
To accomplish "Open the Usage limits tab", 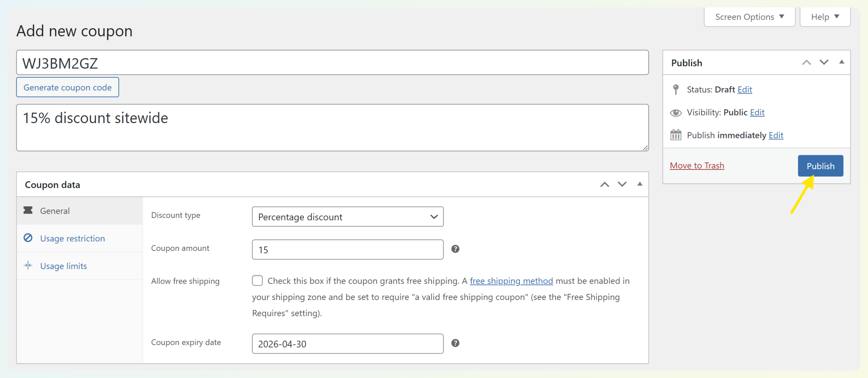I will tap(63, 266).
